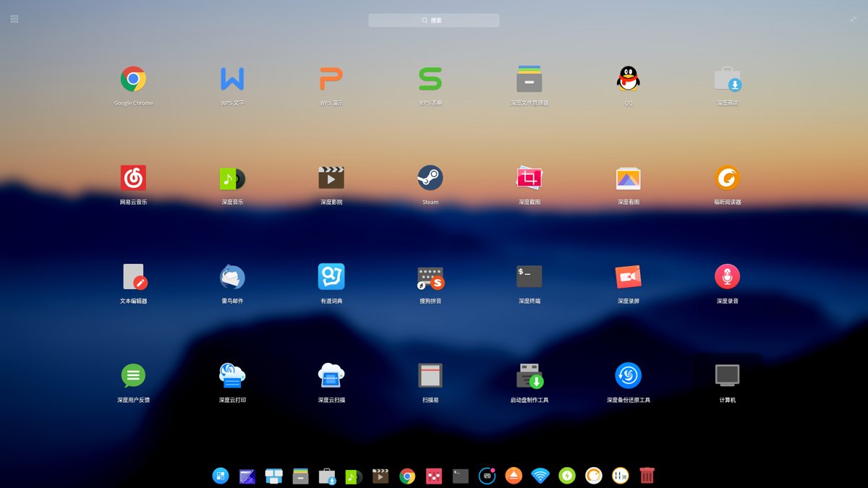Screen dimensions: 868x488
Task: Click the red dotted icon in dock
Action: coord(434,476)
